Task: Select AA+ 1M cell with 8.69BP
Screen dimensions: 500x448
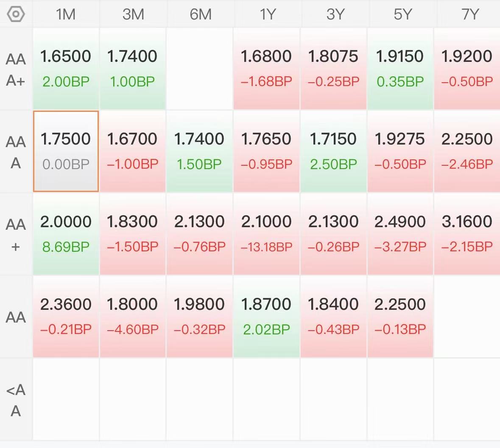Action: tap(66, 234)
